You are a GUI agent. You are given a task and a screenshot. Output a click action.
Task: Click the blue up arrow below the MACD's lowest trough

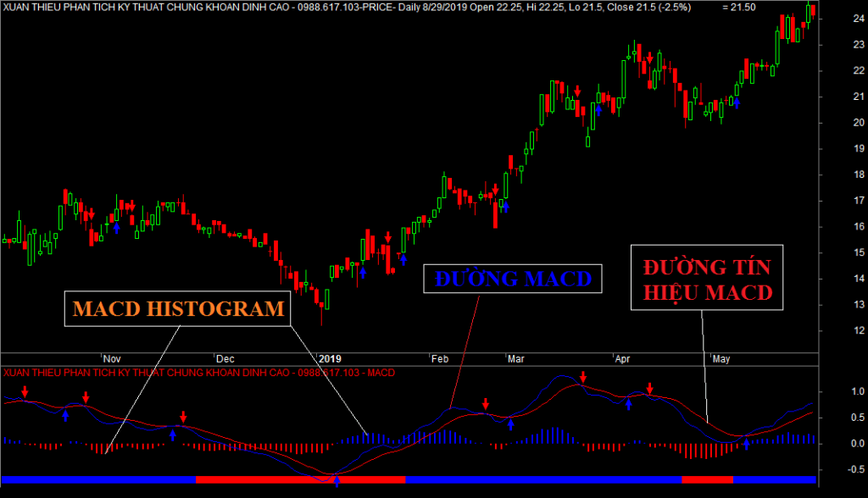pos(337,482)
